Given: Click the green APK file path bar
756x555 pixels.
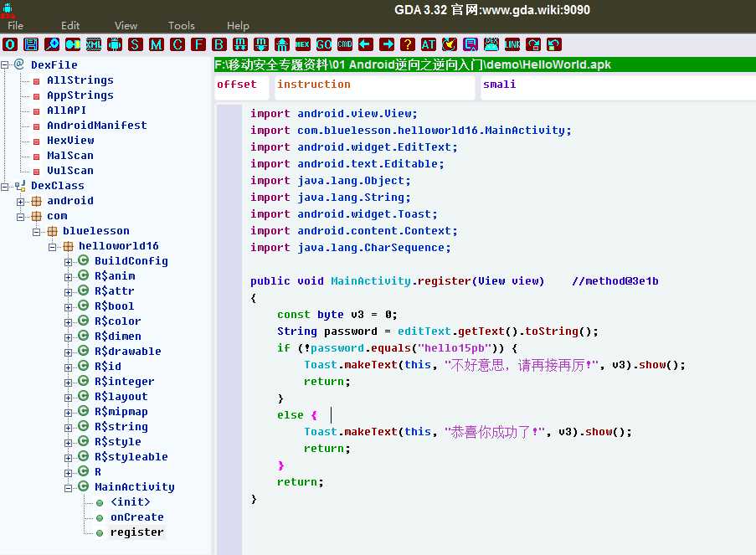Looking at the screenshot, I should [485, 64].
